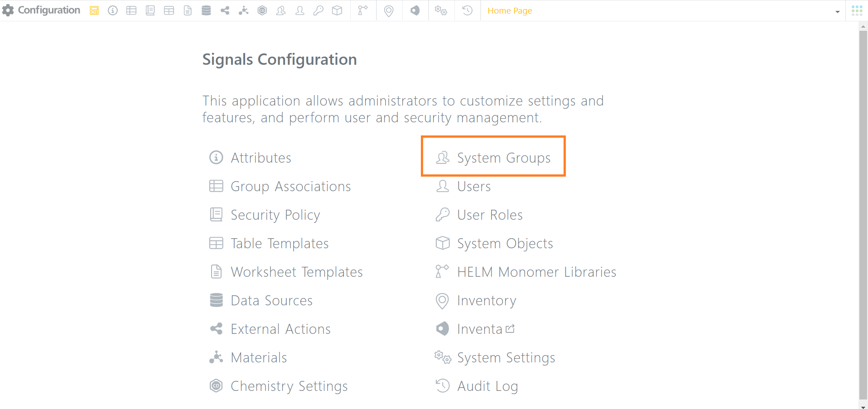Open the Home Page icon in the toolbar
This screenshot has height=409, width=868.
tap(94, 10)
